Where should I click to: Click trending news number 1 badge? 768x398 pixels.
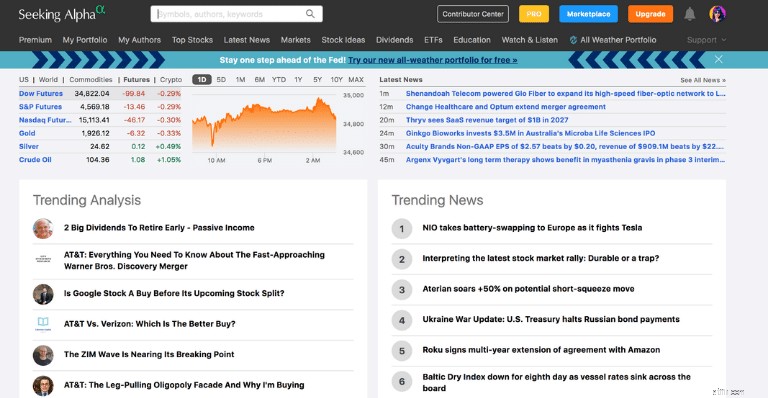coord(402,228)
